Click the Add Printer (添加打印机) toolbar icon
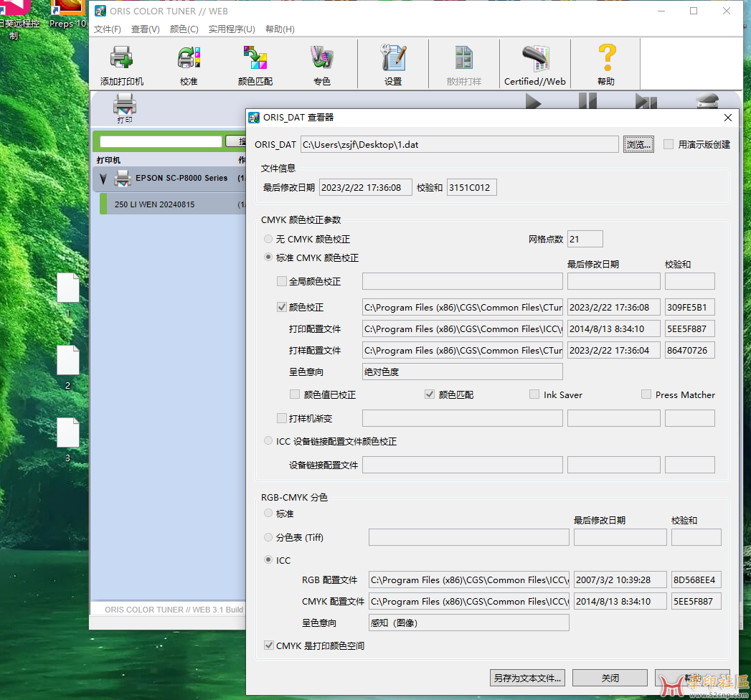 tap(122, 64)
